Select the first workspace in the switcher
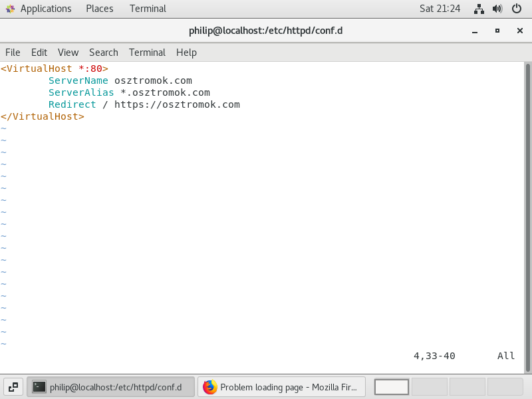This screenshot has height=399, width=532. coord(392,387)
